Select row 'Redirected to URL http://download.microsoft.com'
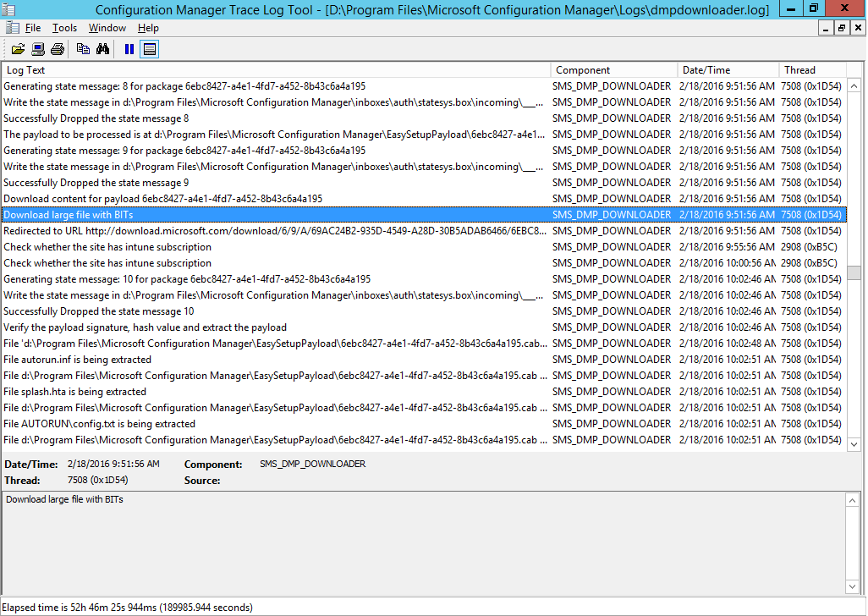Image resolution: width=868 pixels, height=616 pixels. pyautogui.click(x=424, y=231)
